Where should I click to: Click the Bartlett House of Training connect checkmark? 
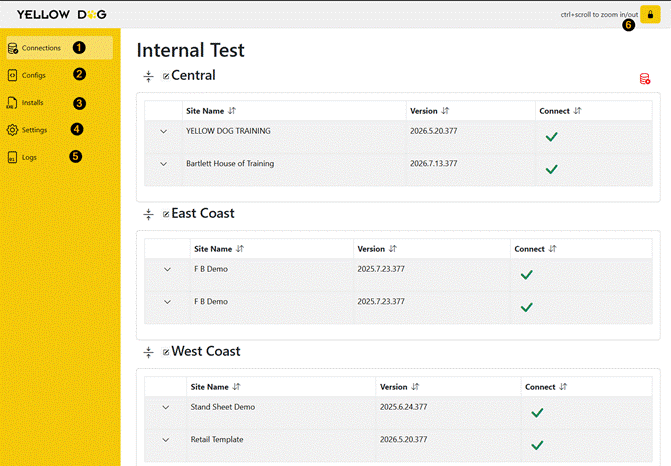coord(552,169)
